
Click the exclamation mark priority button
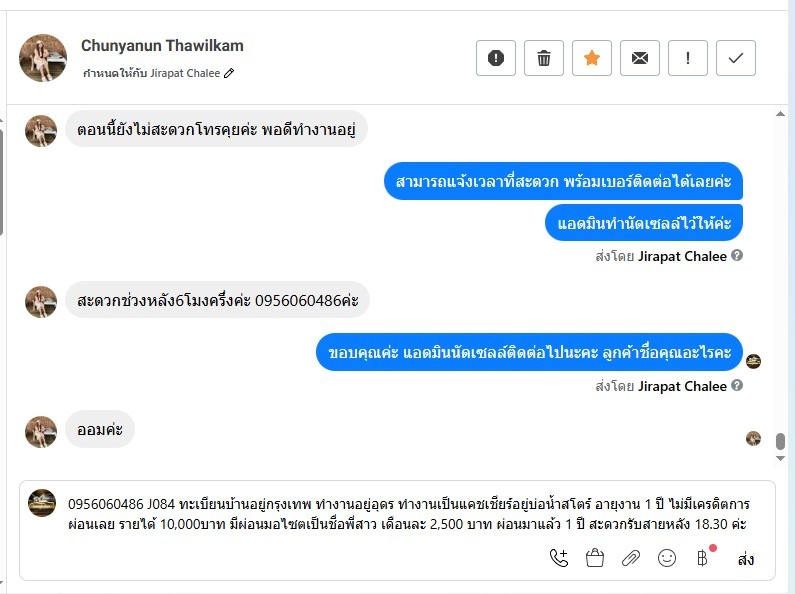click(x=688, y=58)
